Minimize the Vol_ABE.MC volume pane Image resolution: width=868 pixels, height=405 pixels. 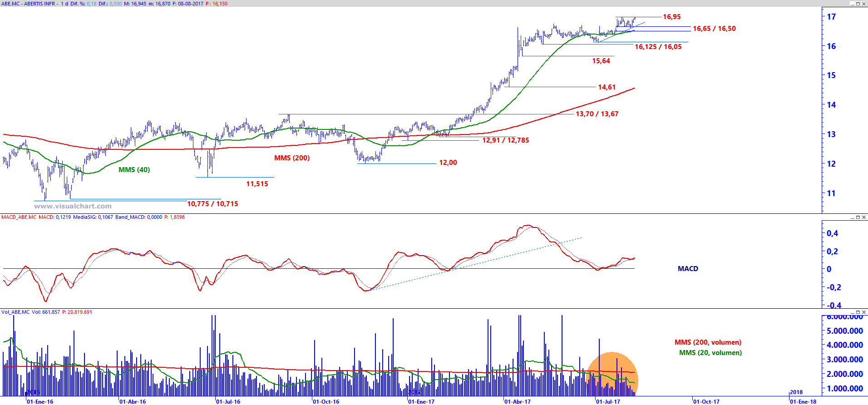[x=852, y=312]
